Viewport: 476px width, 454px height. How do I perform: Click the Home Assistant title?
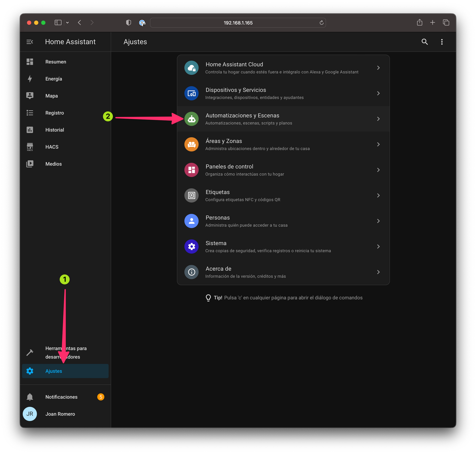click(70, 42)
